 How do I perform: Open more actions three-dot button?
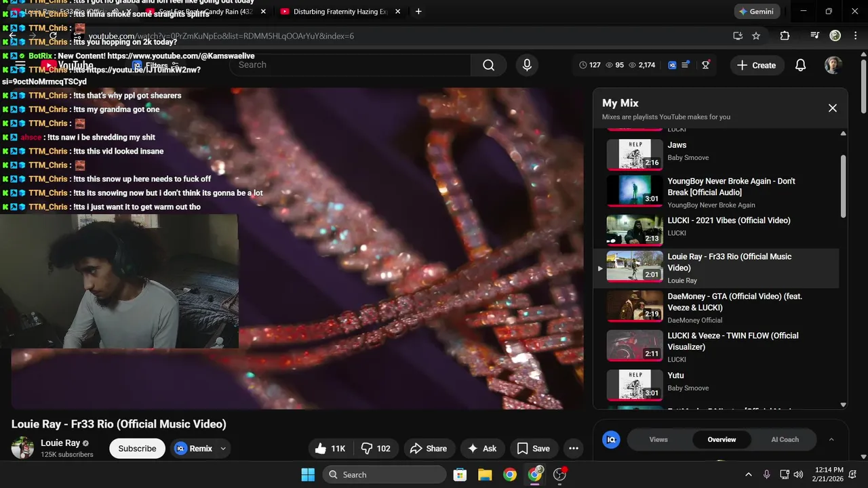pyautogui.click(x=574, y=449)
